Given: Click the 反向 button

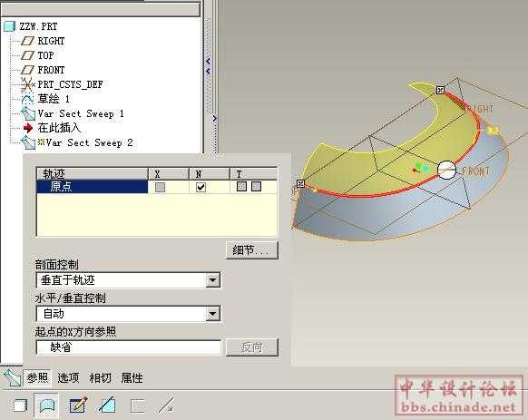Looking at the screenshot, I should 252,347.
